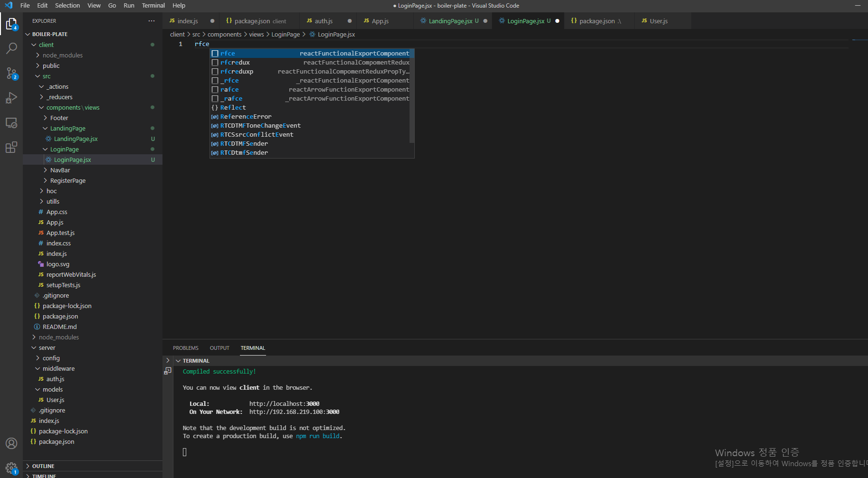Screen dimensions: 868x478
Task: Expand the Footer folder
Action: (x=45, y=118)
